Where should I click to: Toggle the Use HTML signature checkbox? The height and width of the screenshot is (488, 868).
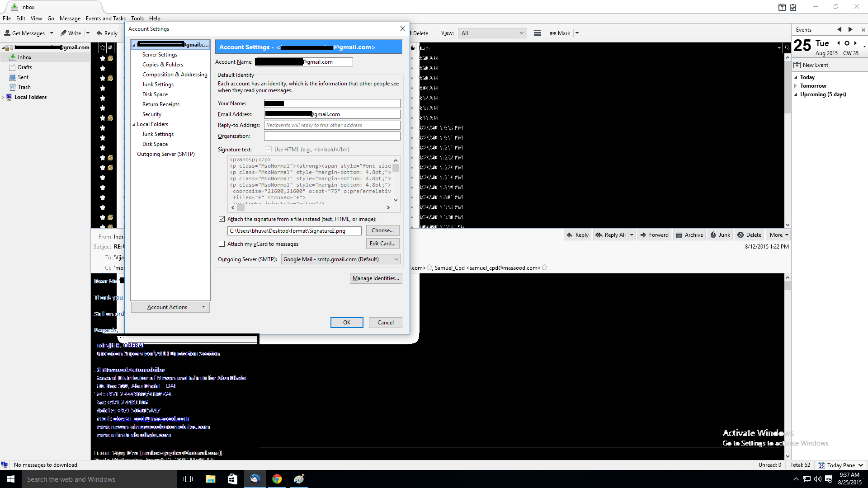269,150
